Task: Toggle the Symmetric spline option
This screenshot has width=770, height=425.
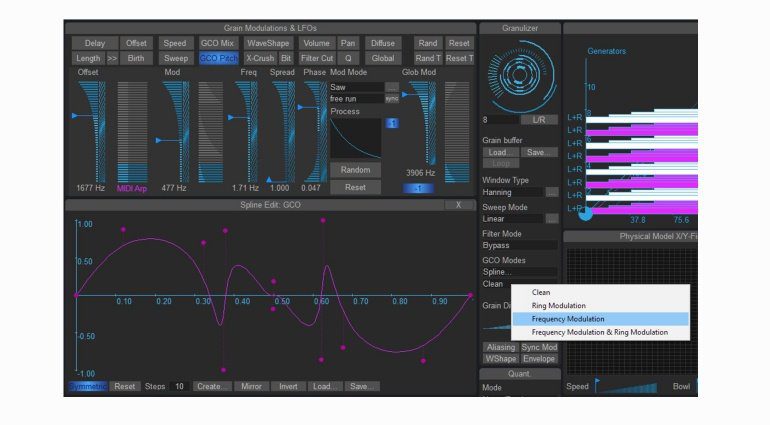Action: point(88,386)
